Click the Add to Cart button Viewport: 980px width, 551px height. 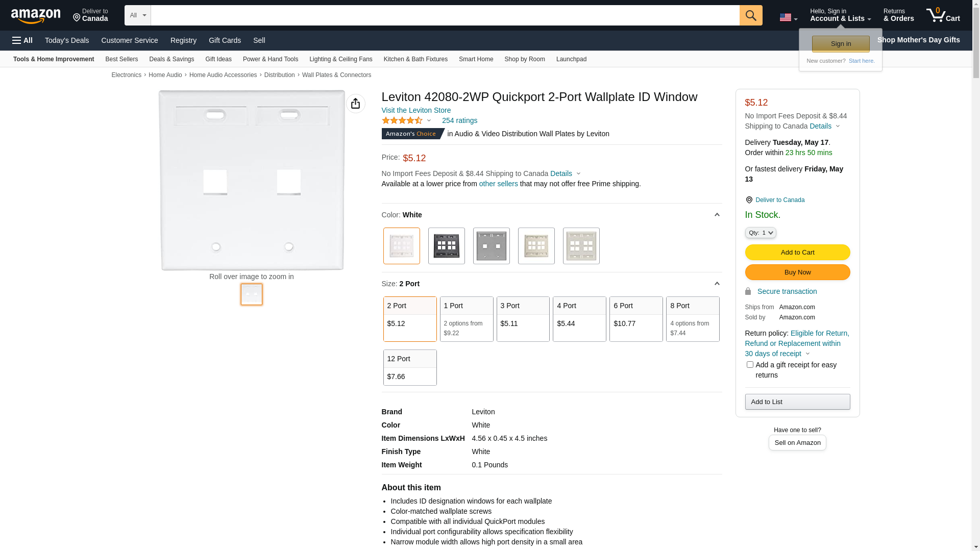(x=797, y=253)
